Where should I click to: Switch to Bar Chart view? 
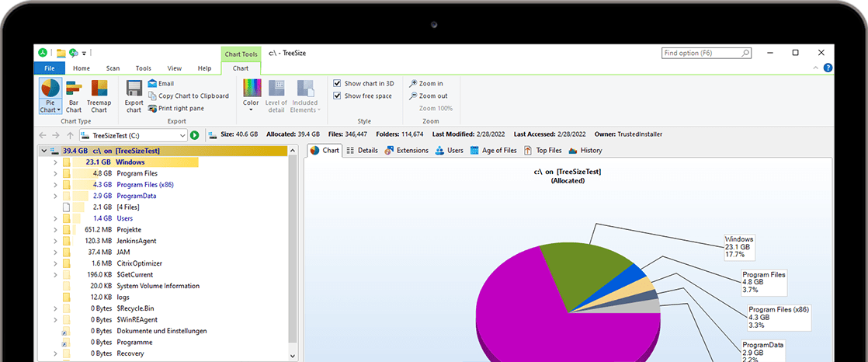pos(74,96)
